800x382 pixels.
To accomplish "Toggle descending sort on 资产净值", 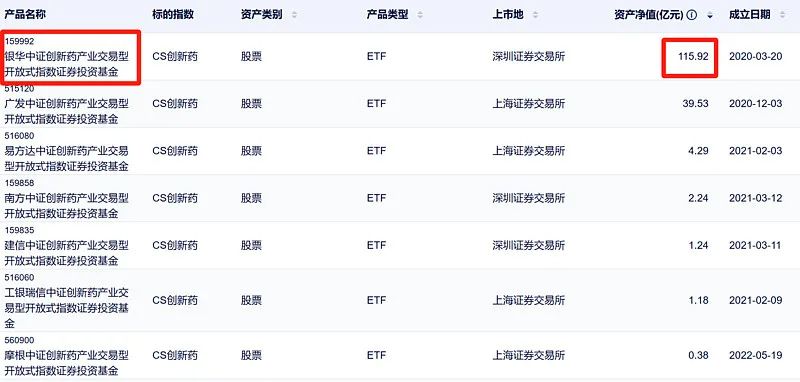I will (710, 15).
